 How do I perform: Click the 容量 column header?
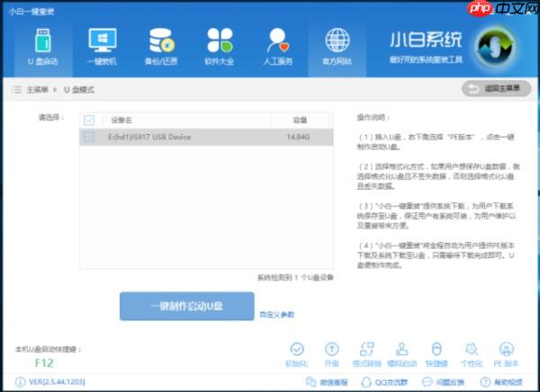point(300,120)
